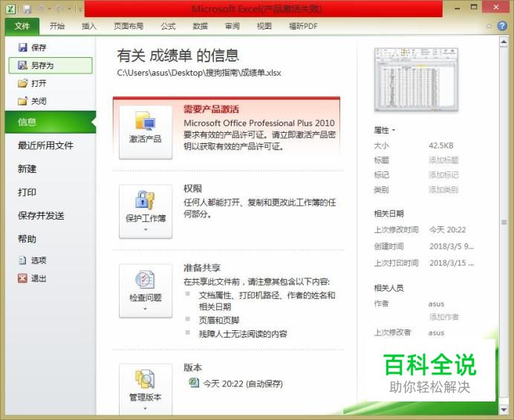Open the 管理版本 Manage Versions dropdown
The width and height of the screenshot is (514, 420).
146,389
